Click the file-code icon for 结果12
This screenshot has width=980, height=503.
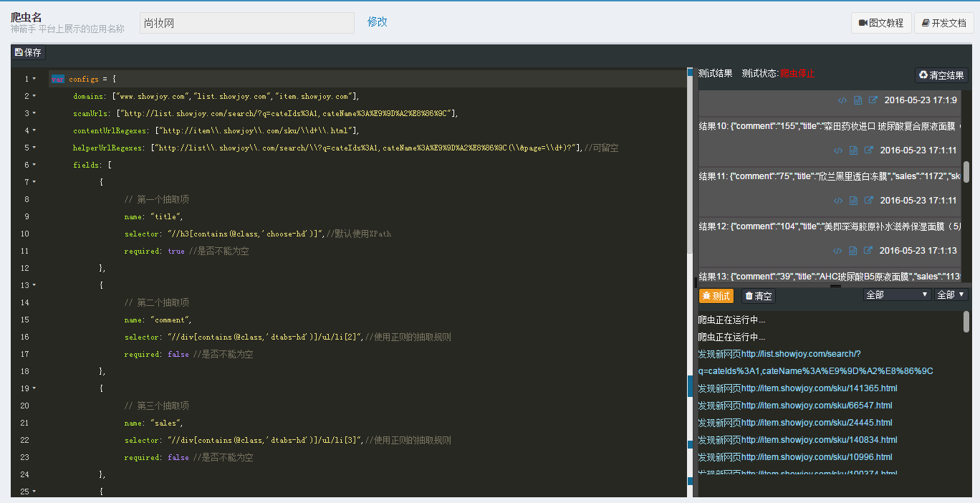pyautogui.click(x=853, y=251)
